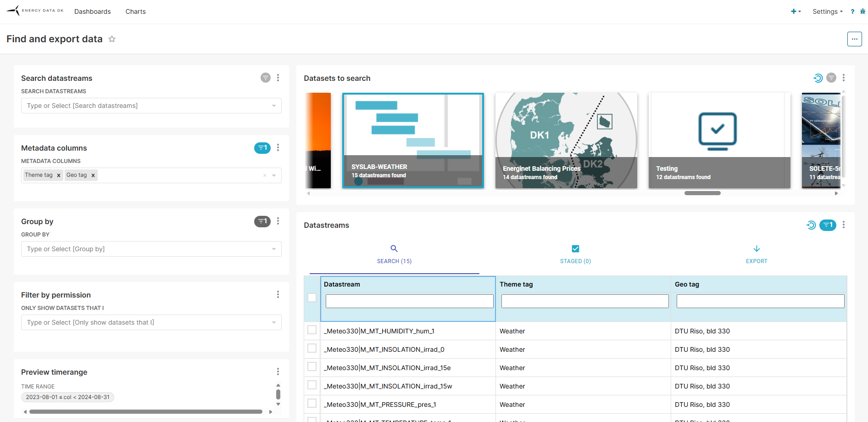868x422 pixels.
Task: Click the refresh icon in Datasets to search
Action: point(818,78)
